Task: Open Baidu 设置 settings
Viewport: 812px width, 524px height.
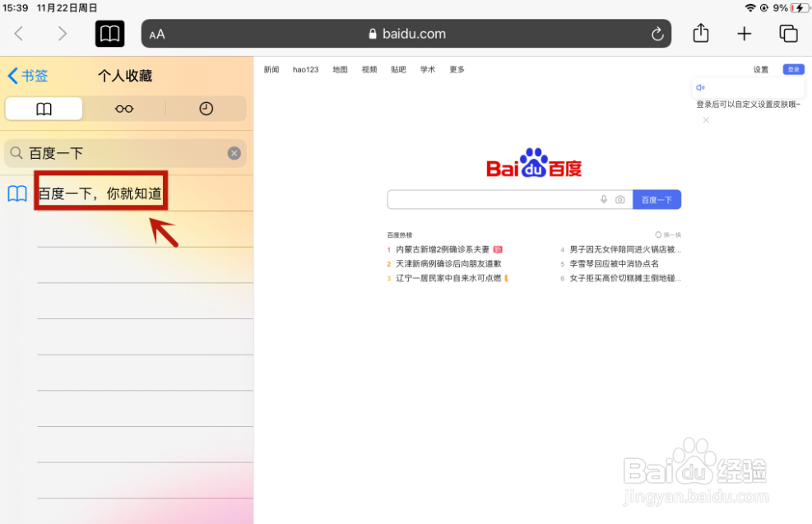Action: pos(761,69)
